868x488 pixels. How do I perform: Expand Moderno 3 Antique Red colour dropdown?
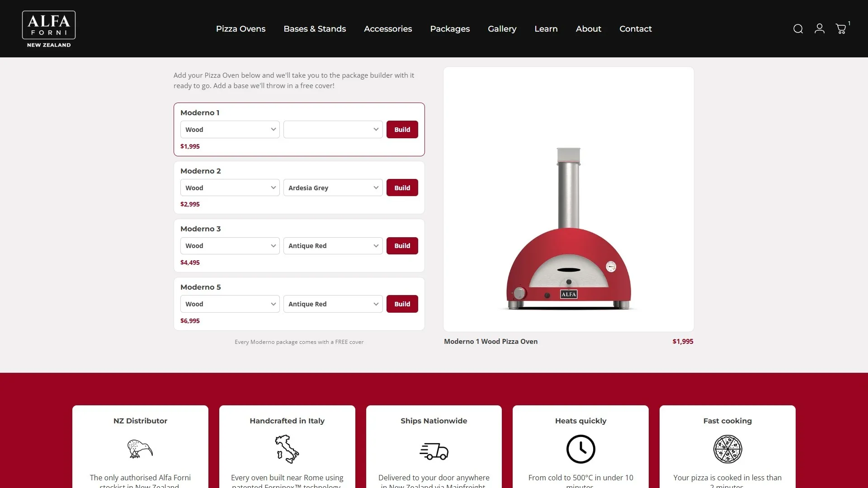[333, 246]
